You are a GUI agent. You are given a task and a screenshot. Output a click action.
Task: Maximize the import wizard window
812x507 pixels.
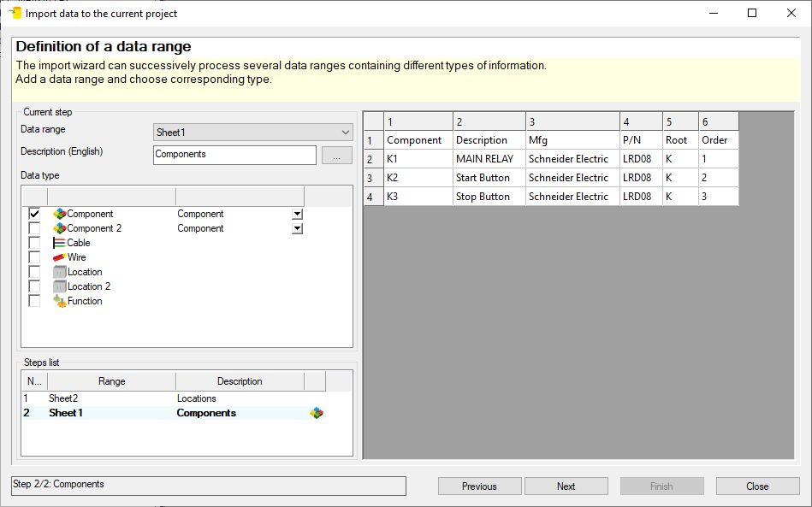coord(752,13)
